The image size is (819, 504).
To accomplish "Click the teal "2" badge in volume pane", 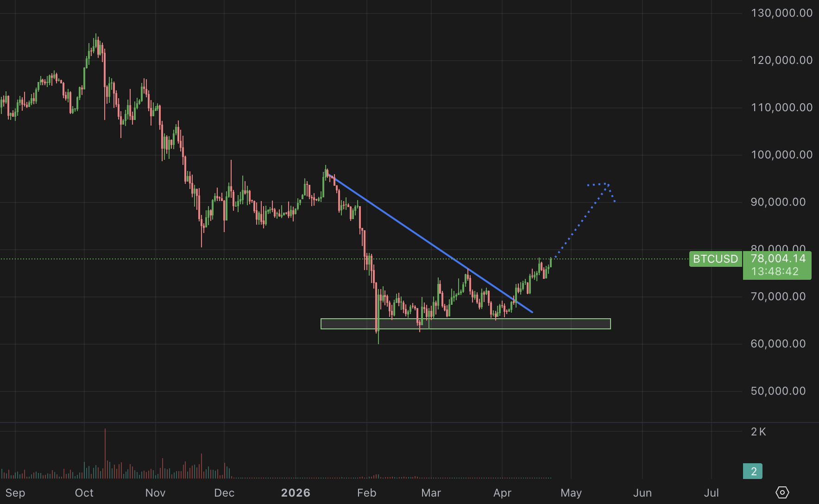I will 753,471.
